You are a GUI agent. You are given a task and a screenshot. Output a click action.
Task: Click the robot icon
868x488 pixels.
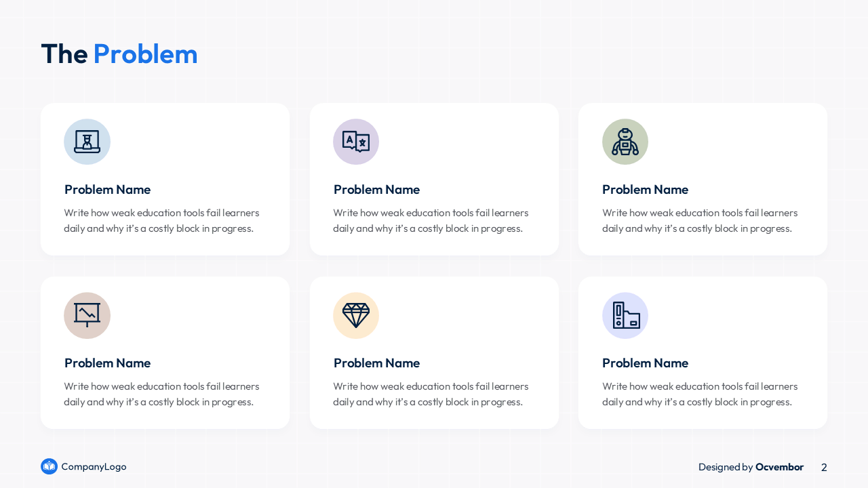point(625,142)
